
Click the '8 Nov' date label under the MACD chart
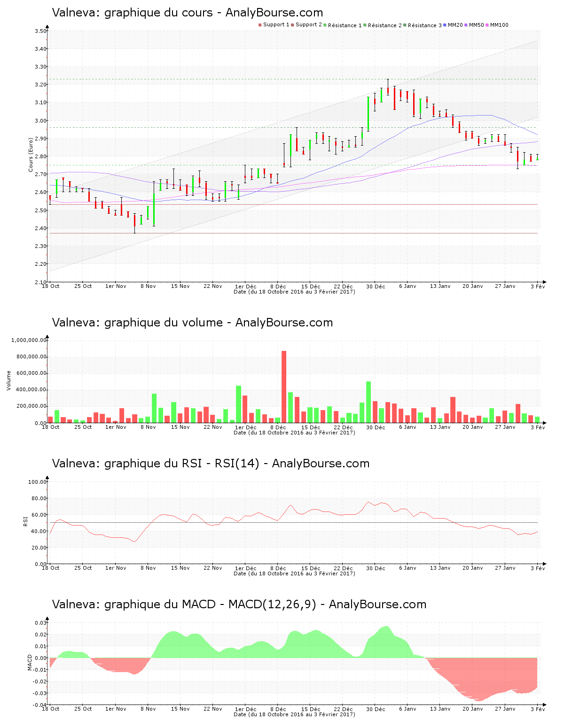148,709
